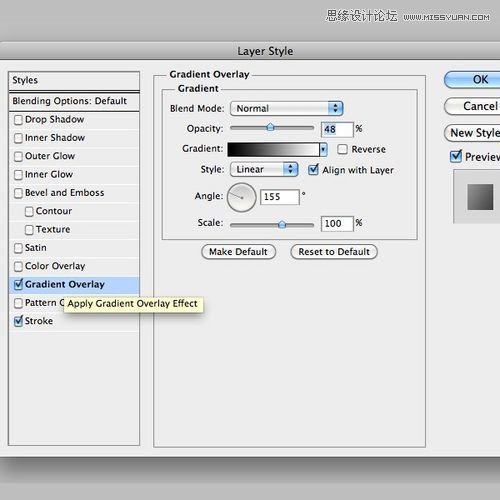
Task: Open the Blend Mode dropdown
Action: pyautogui.click(x=287, y=108)
